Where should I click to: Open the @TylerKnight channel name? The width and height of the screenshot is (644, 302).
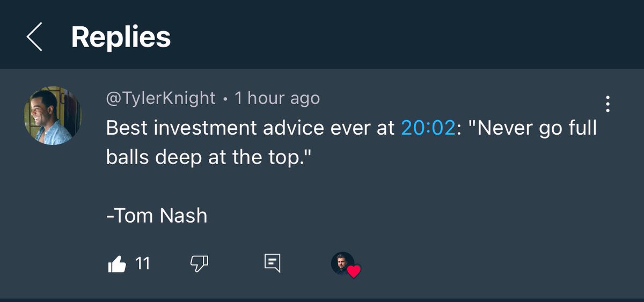tap(160, 98)
